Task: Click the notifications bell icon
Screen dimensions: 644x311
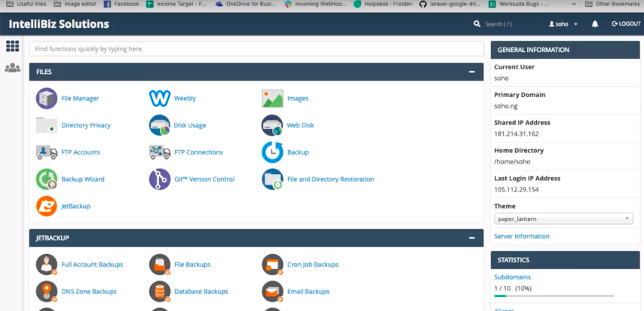Action: pos(595,24)
